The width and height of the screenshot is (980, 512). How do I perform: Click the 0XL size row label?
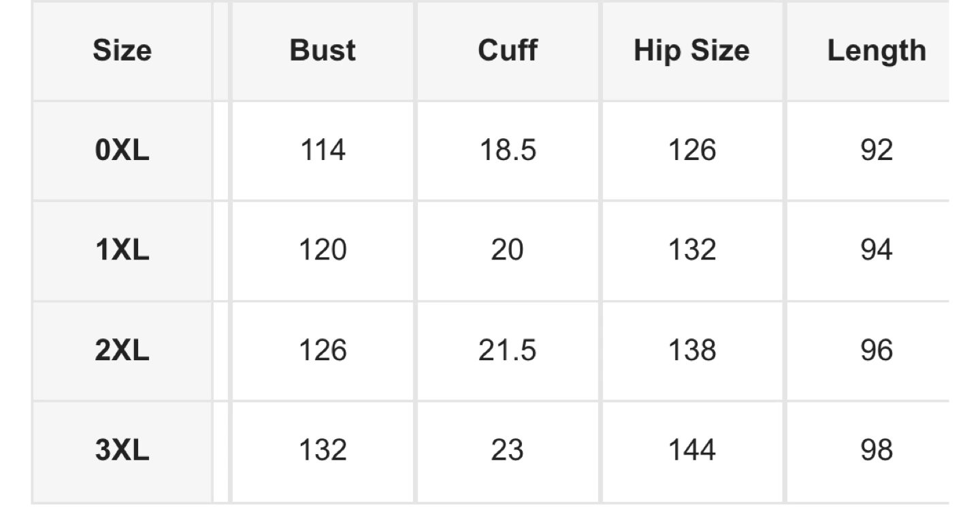122,150
